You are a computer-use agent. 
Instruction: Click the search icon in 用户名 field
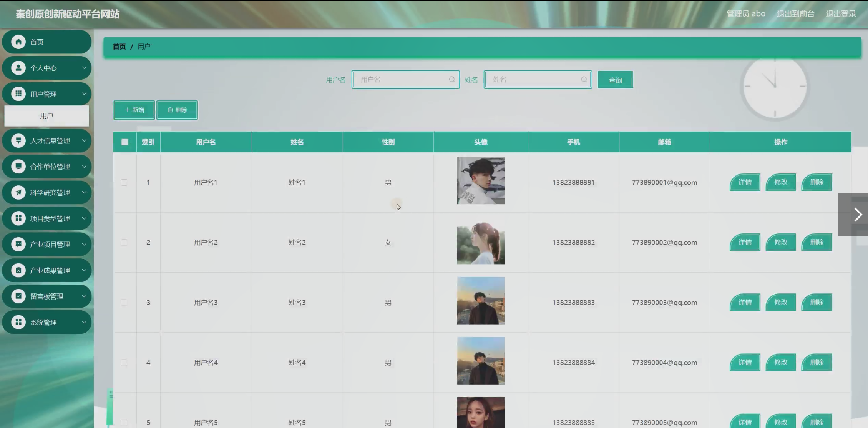pos(452,80)
